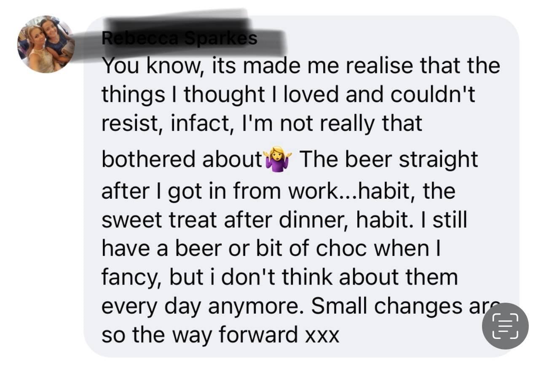Tap the Live Text scan icon
Viewport: 541px width, 392px height.
[x=505, y=325]
